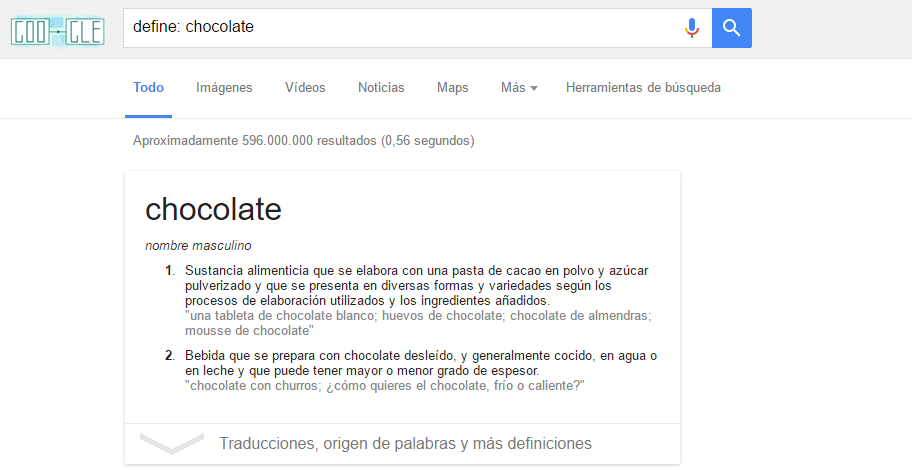Select the Todo tab
Image resolution: width=912 pixels, height=470 pixels.
[x=148, y=88]
